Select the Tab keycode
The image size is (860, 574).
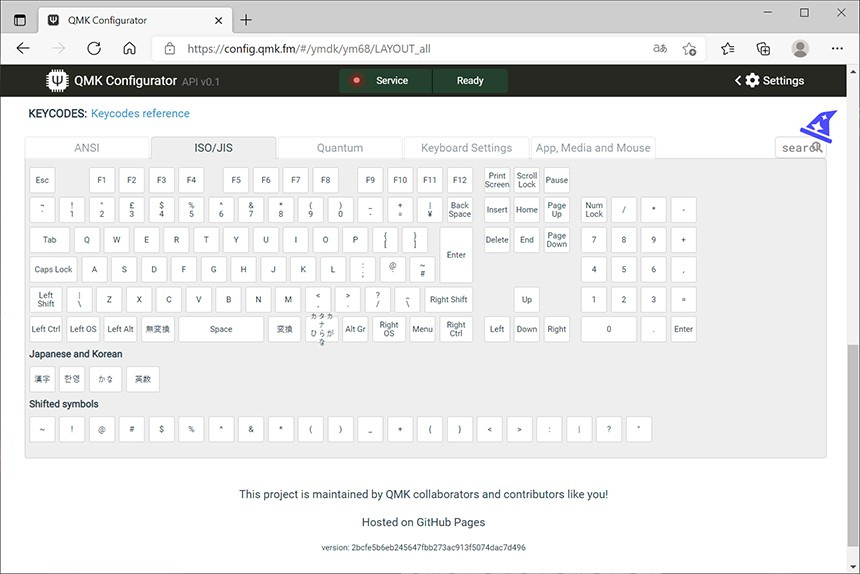pyautogui.click(x=50, y=240)
